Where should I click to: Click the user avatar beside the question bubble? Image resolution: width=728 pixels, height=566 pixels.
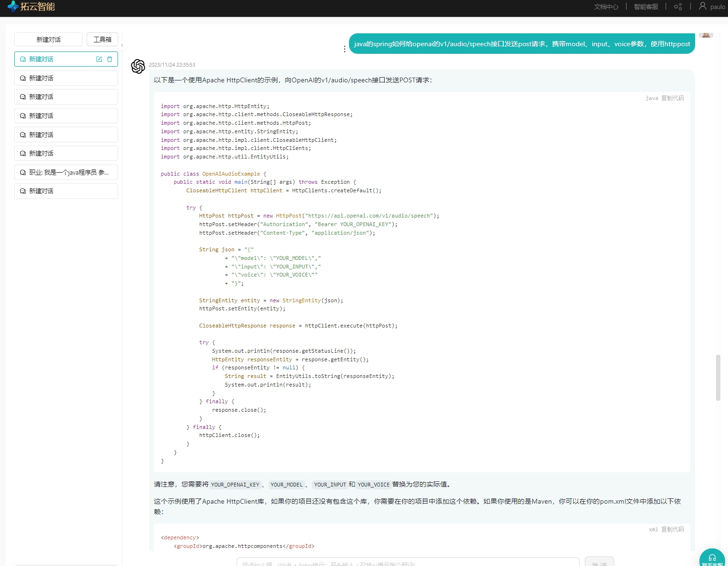click(x=706, y=35)
